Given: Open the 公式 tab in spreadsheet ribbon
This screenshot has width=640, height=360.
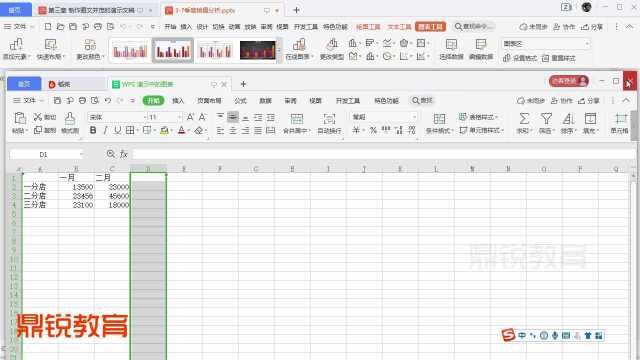Looking at the screenshot, I should pos(240,100).
